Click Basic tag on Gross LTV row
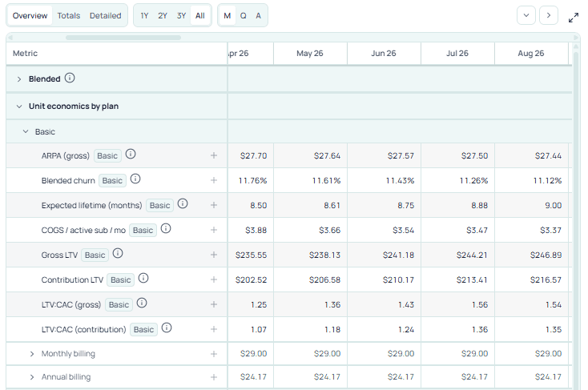The height and width of the screenshot is (390, 588). [95, 255]
